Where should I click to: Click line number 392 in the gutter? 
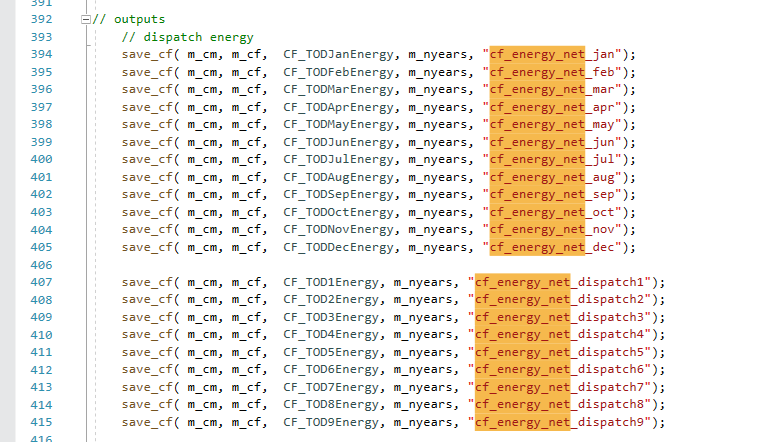coord(41,19)
